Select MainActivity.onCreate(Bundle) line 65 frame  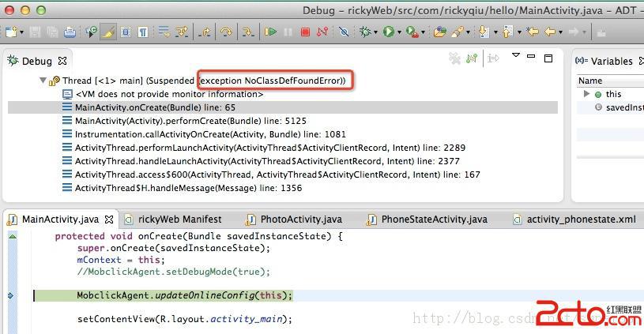[283, 107]
